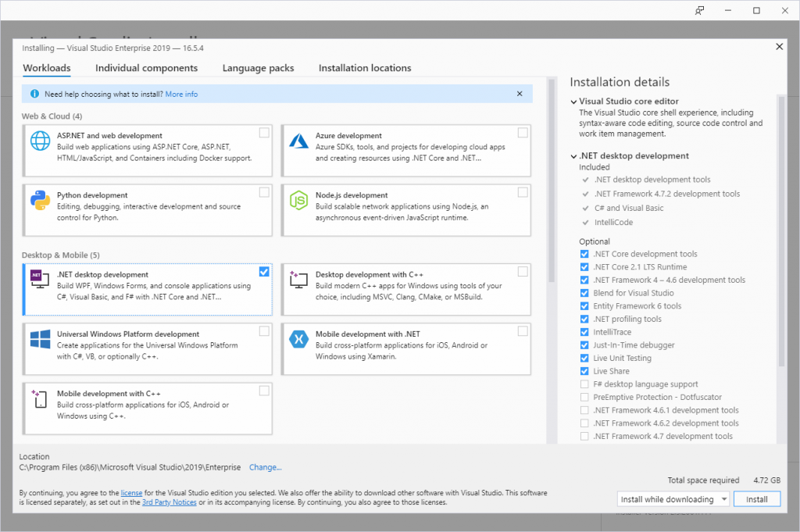Click the 4.72 GB total space value

767,480
